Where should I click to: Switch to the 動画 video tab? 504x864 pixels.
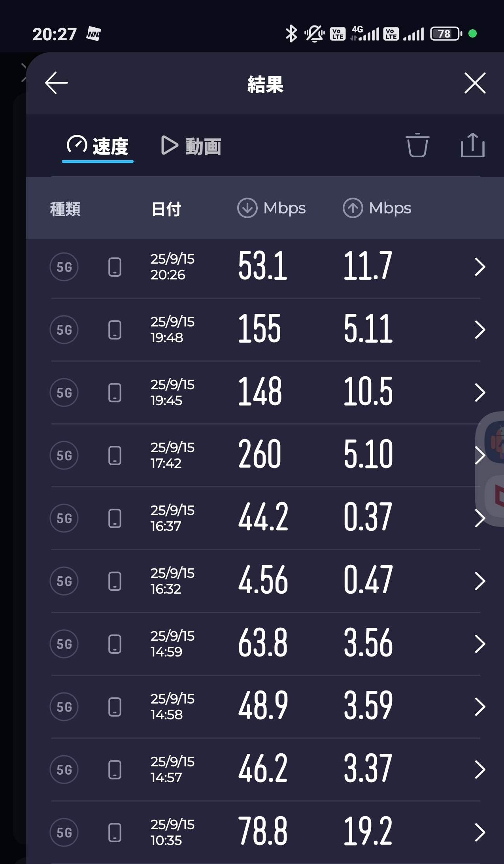click(191, 146)
